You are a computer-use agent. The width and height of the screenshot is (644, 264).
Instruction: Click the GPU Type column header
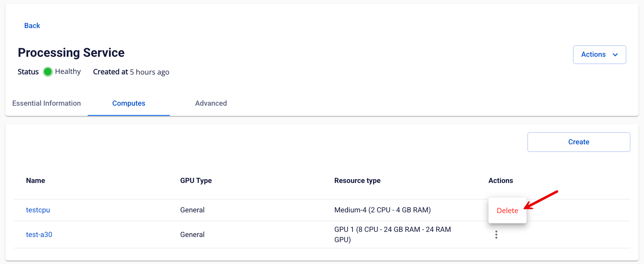196,181
